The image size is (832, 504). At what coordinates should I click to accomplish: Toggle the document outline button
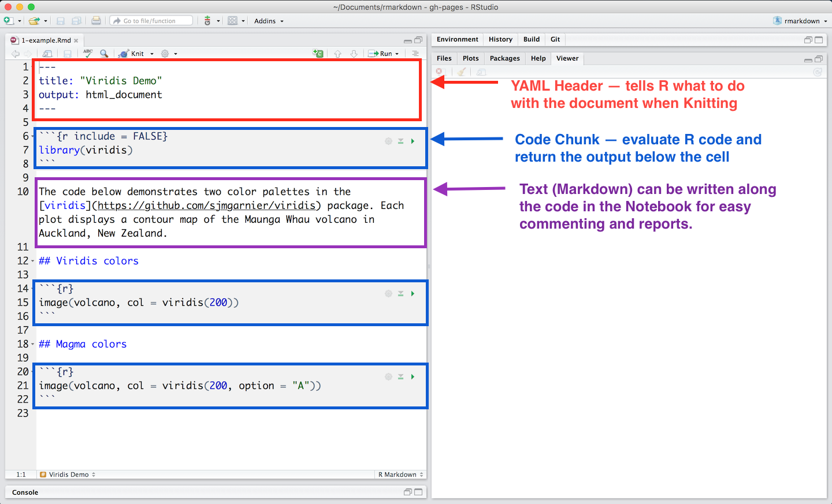tap(415, 53)
